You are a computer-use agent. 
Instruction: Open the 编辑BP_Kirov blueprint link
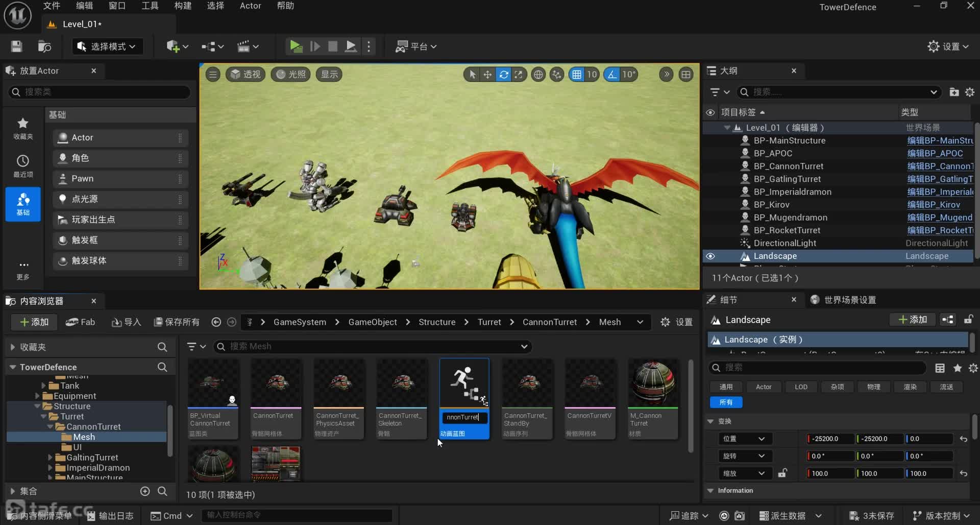[x=934, y=205]
